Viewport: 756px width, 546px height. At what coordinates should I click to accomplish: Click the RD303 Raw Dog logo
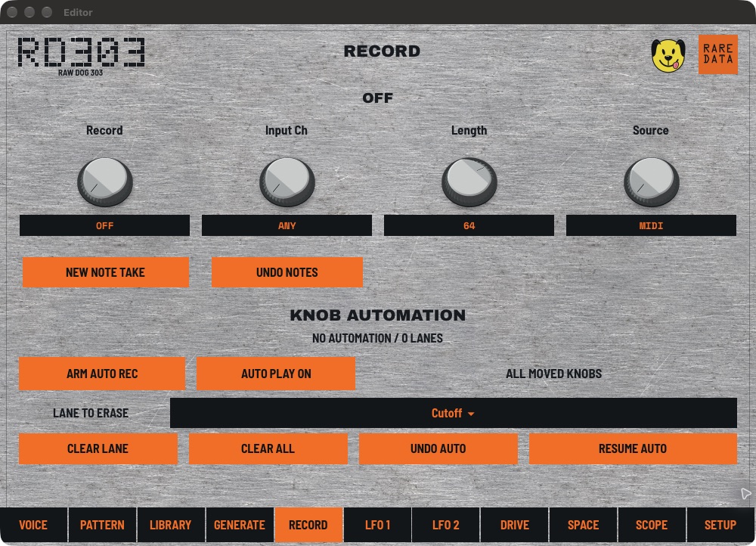(x=81, y=57)
